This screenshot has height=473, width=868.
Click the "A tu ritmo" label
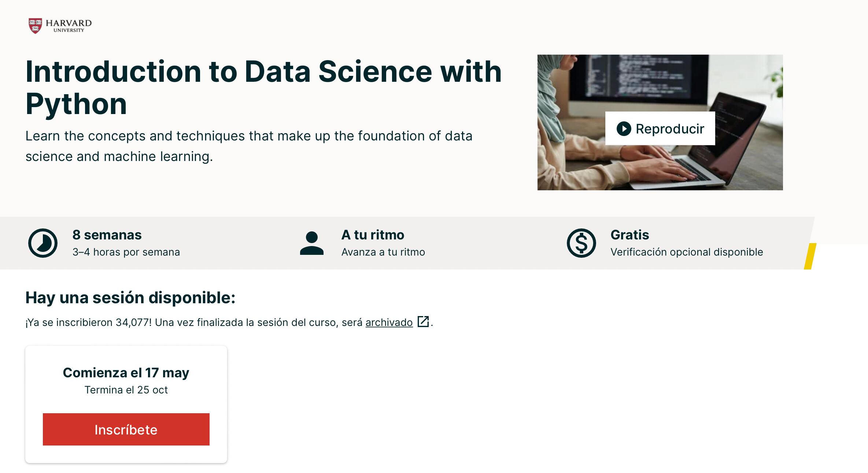click(x=373, y=235)
